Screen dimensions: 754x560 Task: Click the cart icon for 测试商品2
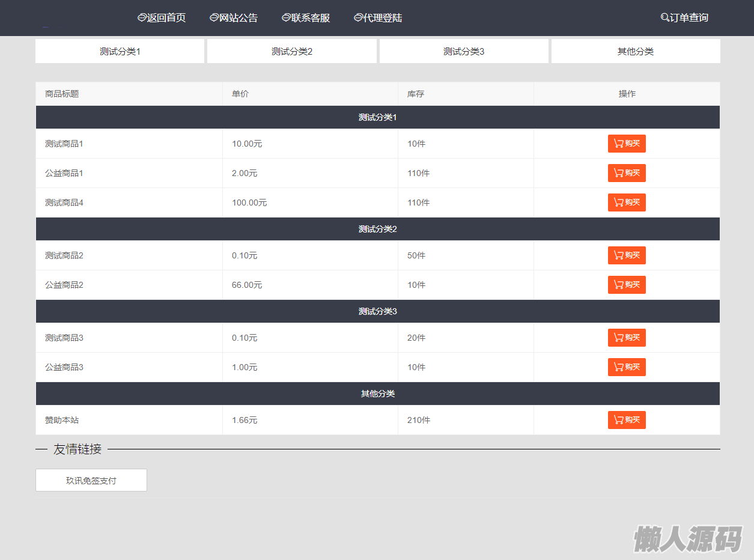coord(618,255)
